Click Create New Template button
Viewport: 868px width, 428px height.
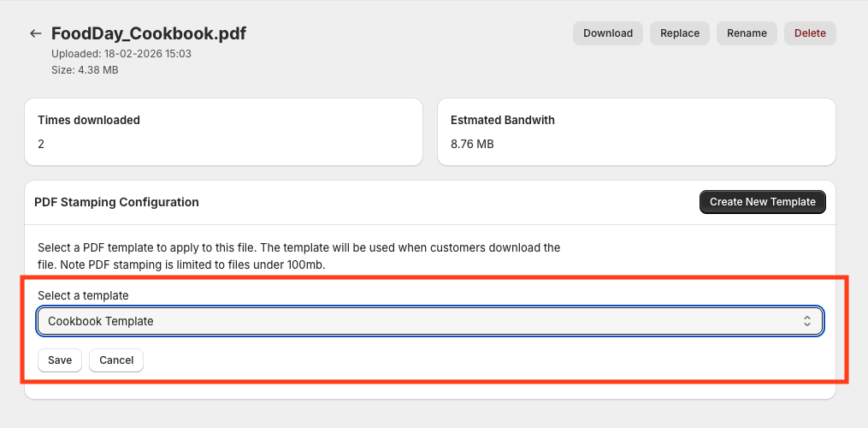pyautogui.click(x=762, y=202)
